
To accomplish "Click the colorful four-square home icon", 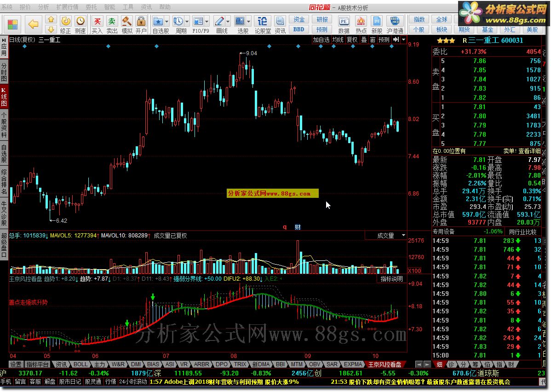I will (12, 24).
